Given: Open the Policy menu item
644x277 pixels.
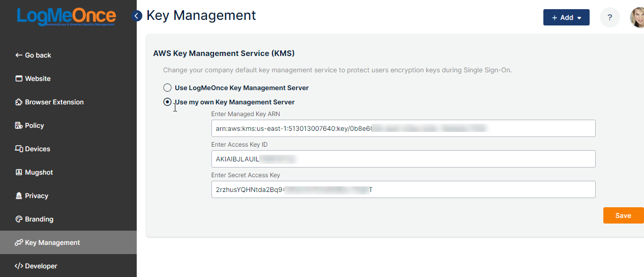Looking at the screenshot, I should (68, 125).
